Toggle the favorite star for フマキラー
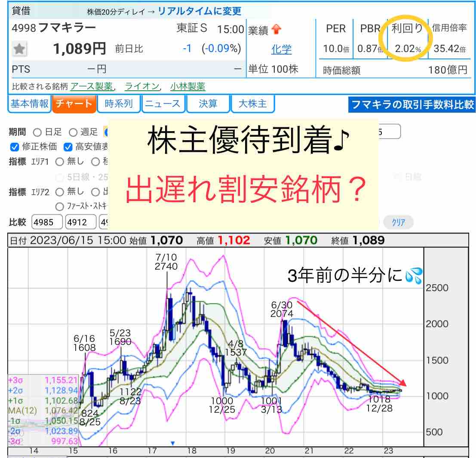This screenshot has height=458, width=476. tap(19, 49)
